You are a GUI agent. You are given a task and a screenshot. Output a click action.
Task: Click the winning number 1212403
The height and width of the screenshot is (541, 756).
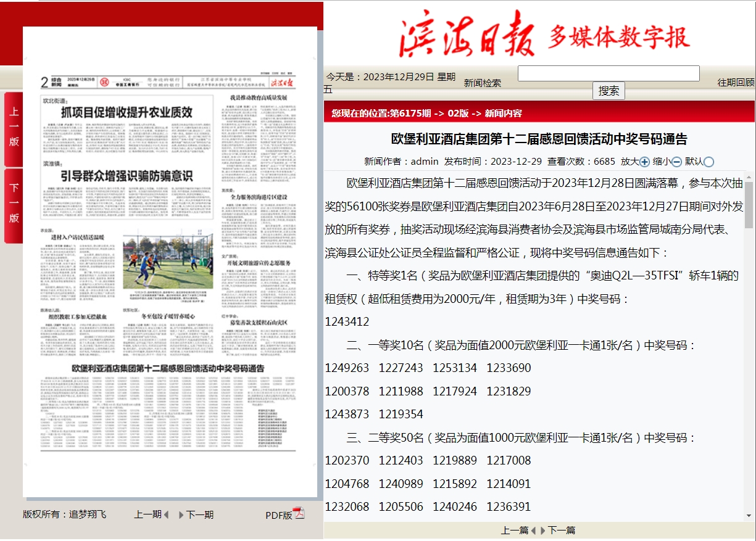pos(401,461)
